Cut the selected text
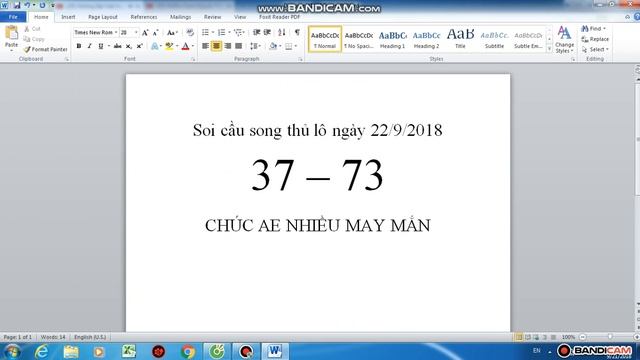 (x=32, y=29)
